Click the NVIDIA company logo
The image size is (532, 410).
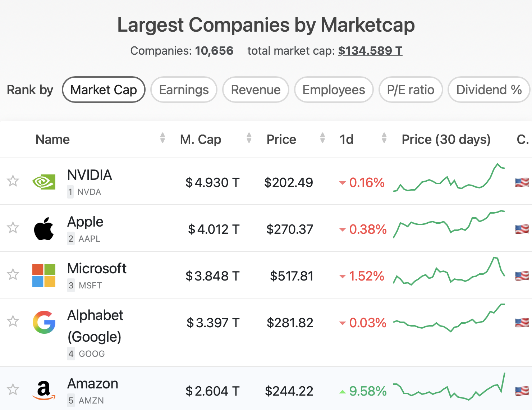pyautogui.click(x=44, y=182)
